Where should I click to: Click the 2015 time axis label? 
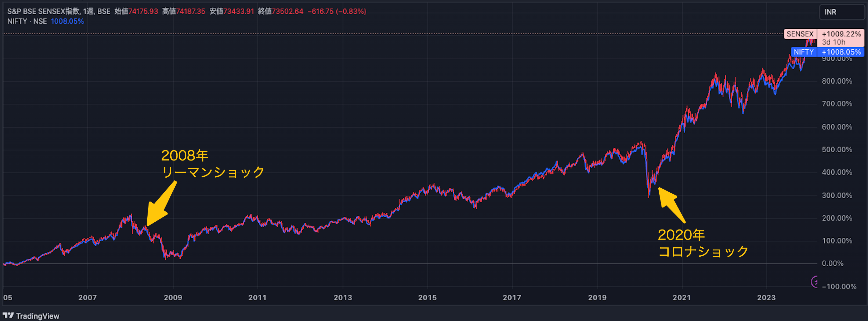coord(427,298)
